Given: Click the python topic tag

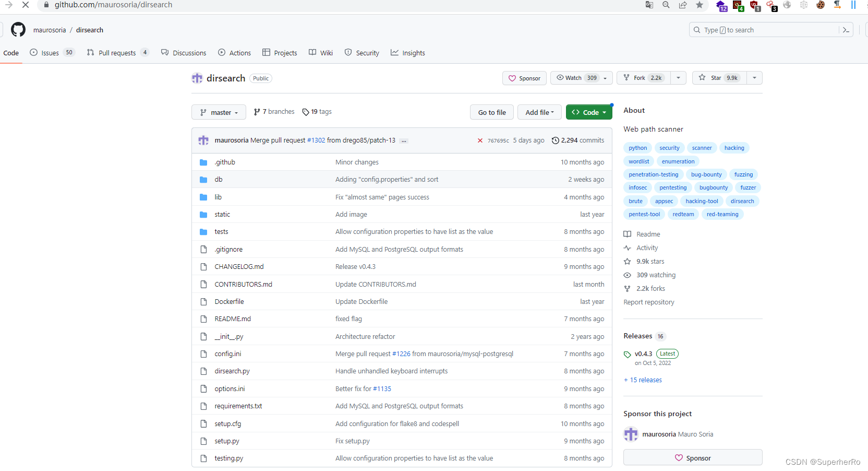Looking at the screenshot, I should (637, 148).
